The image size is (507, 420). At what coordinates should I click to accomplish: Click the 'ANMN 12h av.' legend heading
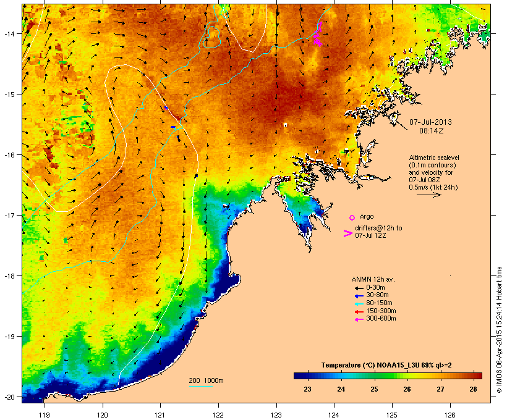(373, 279)
